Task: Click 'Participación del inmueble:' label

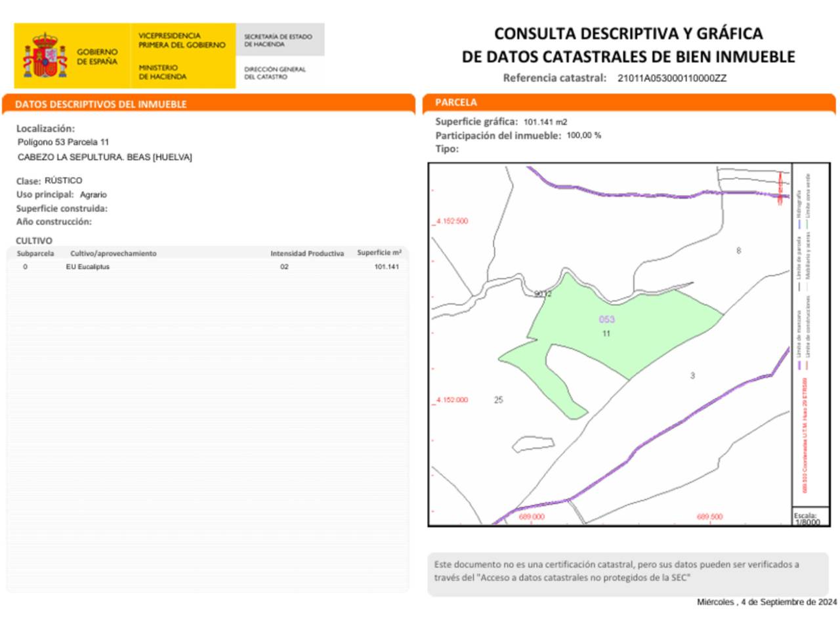Action: click(x=498, y=136)
